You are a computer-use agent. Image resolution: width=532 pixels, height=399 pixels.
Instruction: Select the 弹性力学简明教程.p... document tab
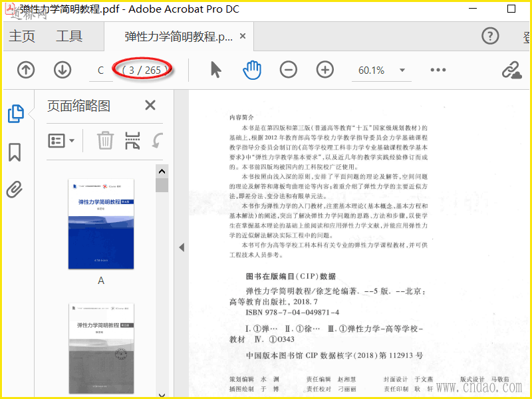[178, 37]
